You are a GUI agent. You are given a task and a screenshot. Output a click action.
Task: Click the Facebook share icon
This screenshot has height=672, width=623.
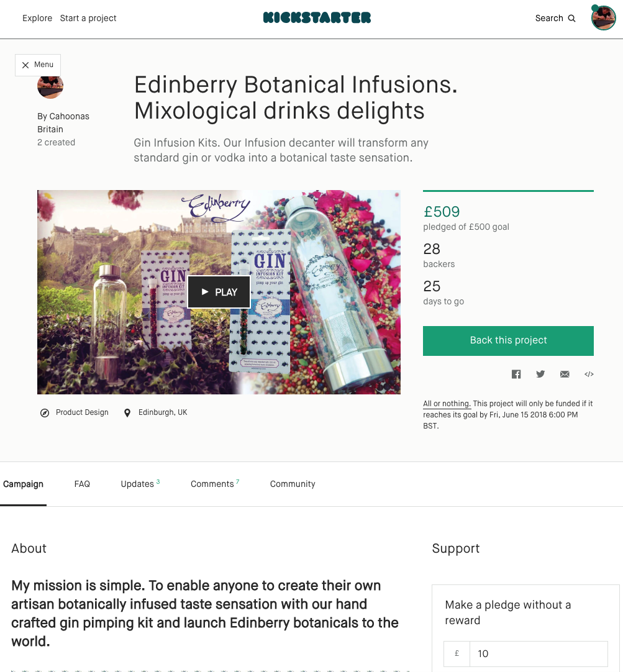pyautogui.click(x=516, y=374)
